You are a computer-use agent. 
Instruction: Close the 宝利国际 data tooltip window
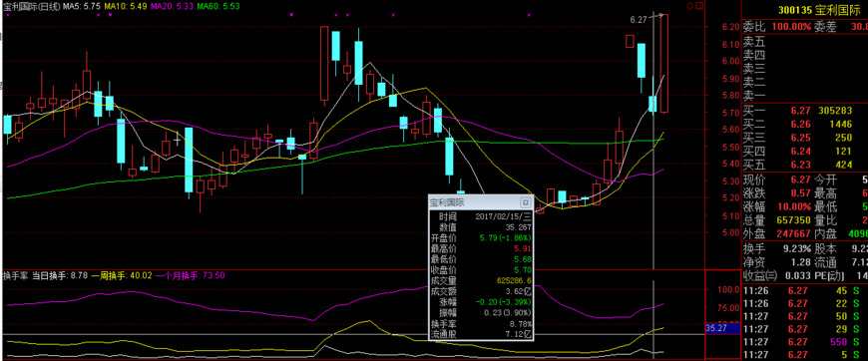[x=526, y=202]
